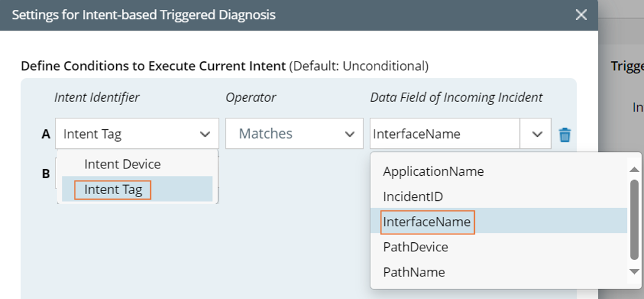The width and height of the screenshot is (644, 299).
Task: Click the chevron on Matches operator dropdown
Action: (x=349, y=134)
